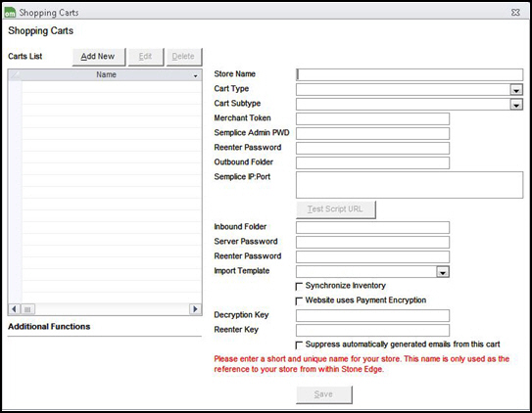Image resolution: width=532 pixels, height=413 pixels.
Task: Focus the Store Name text field
Action: pos(410,75)
